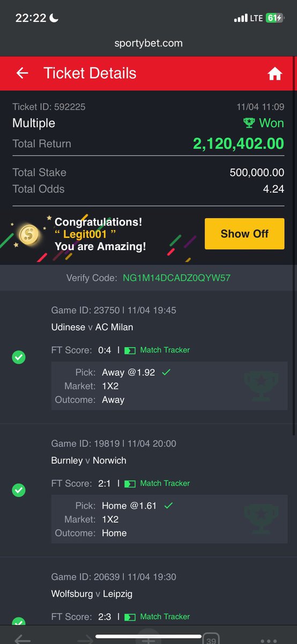Open the browser more options dots

268,640
